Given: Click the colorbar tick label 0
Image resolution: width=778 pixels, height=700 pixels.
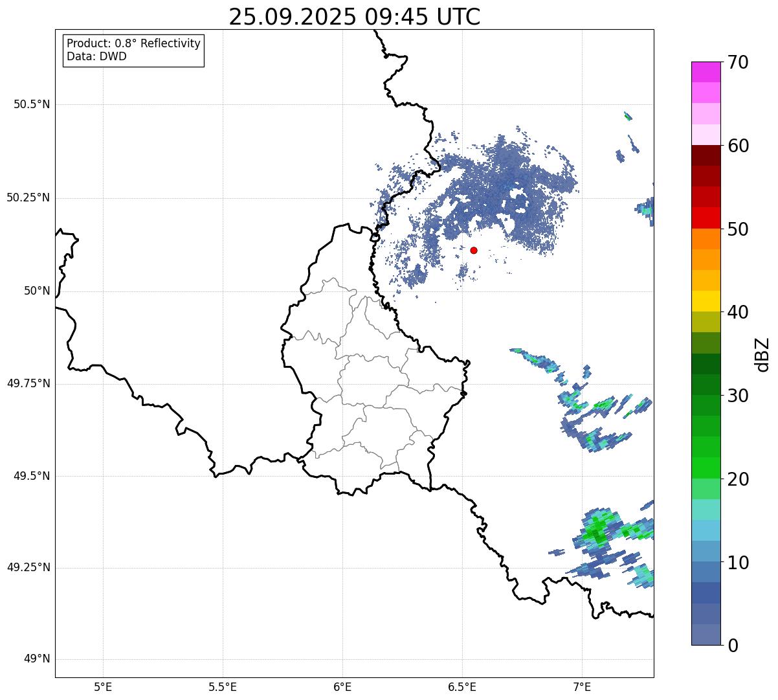Looking at the screenshot, I should 733,646.
